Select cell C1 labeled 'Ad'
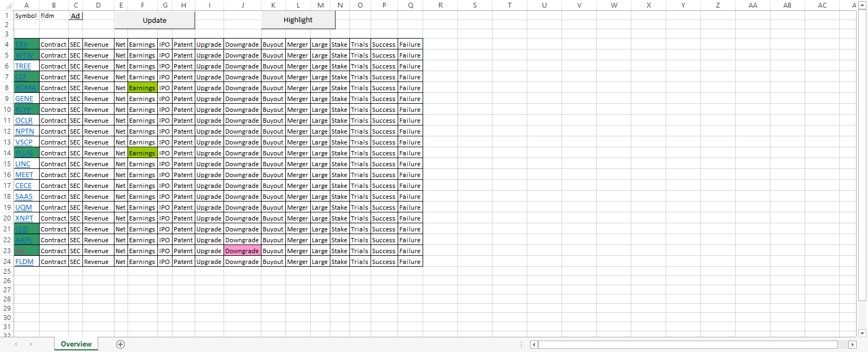 click(75, 16)
